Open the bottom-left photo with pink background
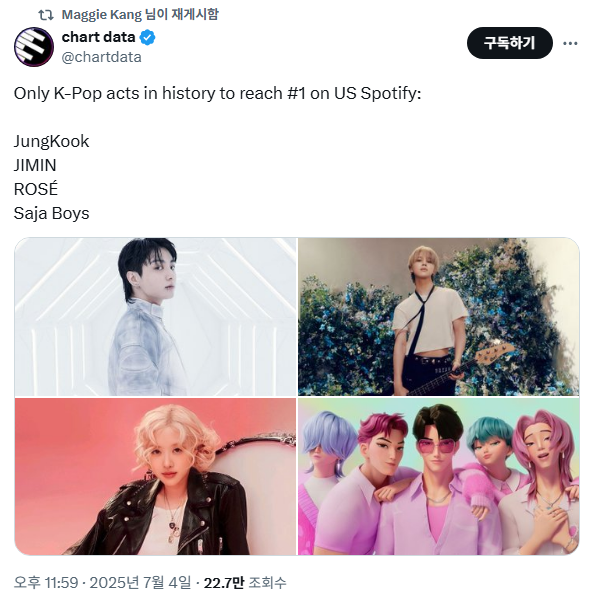591x603 pixels. click(155, 476)
